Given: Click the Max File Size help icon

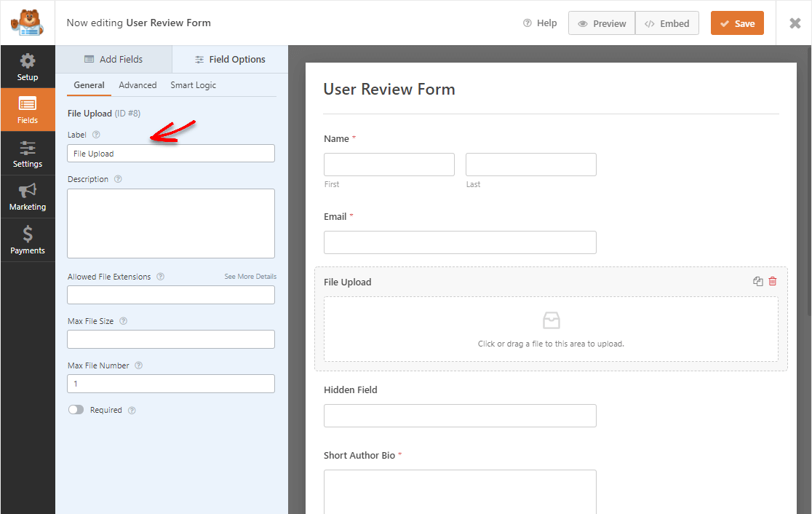Looking at the screenshot, I should click(x=124, y=321).
